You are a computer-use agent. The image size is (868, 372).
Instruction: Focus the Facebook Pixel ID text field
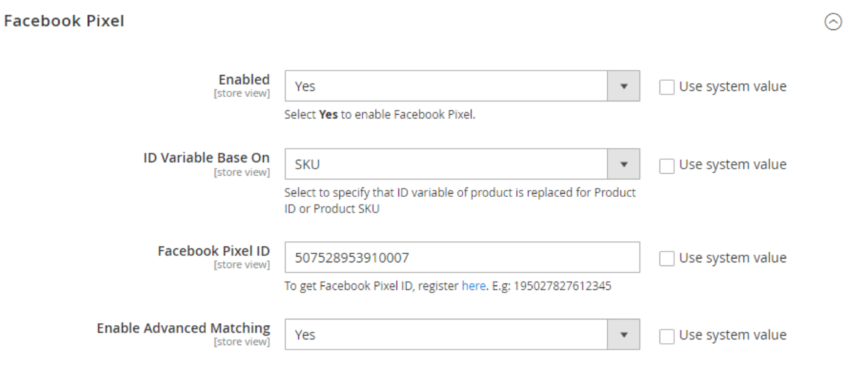pyautogui.click(x=462, y=258)
